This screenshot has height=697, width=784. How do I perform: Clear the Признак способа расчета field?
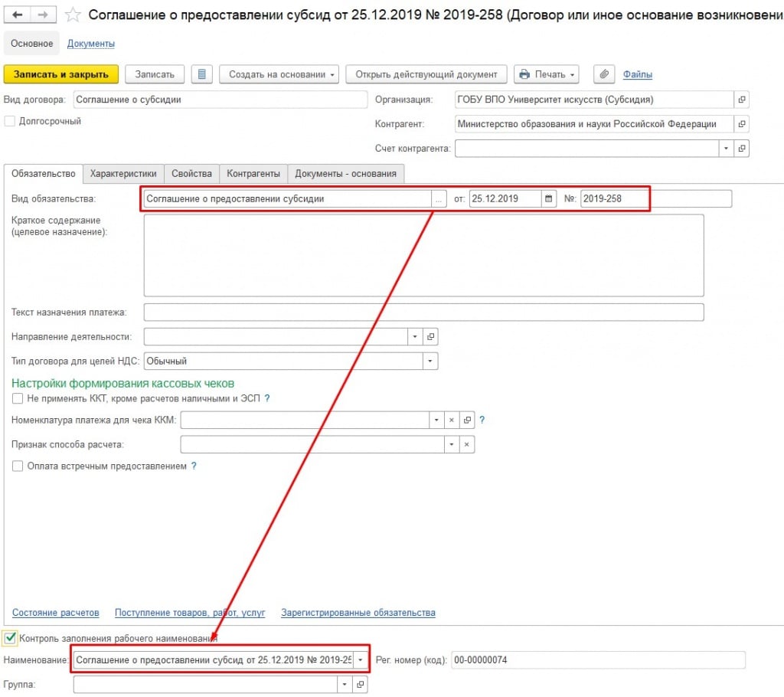(466, 444)
